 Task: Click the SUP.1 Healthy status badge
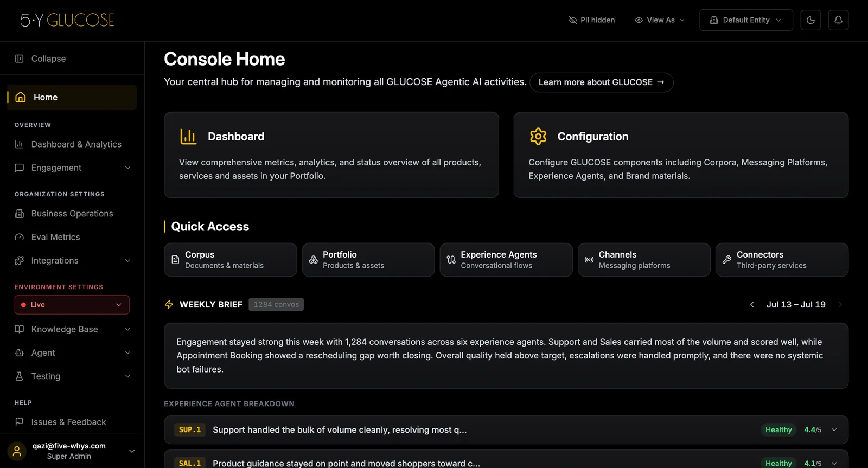tap(778, 430)
